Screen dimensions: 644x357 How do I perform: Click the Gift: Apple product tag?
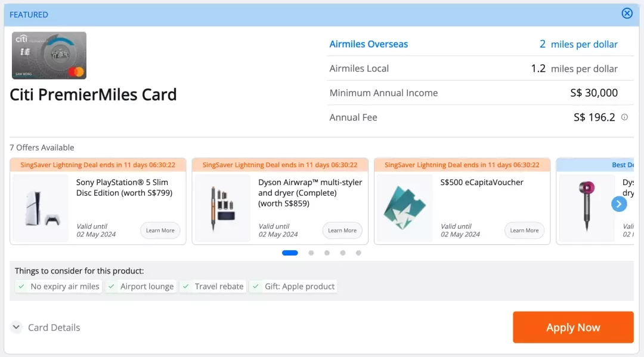293,287
